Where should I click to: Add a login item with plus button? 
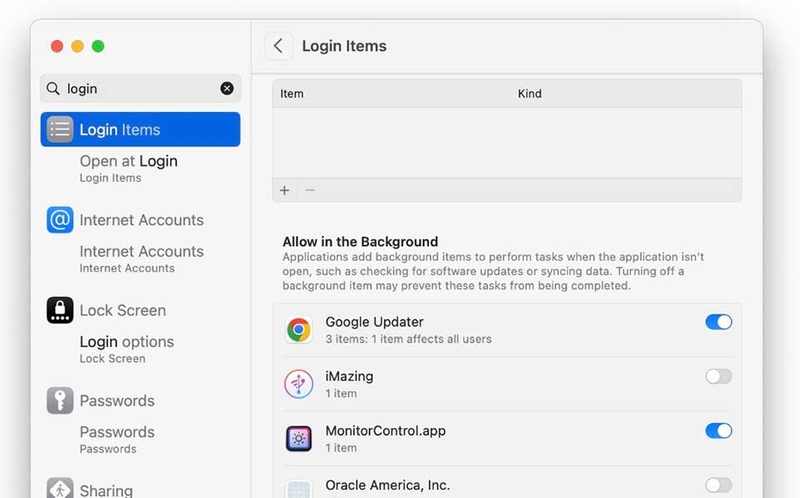click(x=285, y=190)
